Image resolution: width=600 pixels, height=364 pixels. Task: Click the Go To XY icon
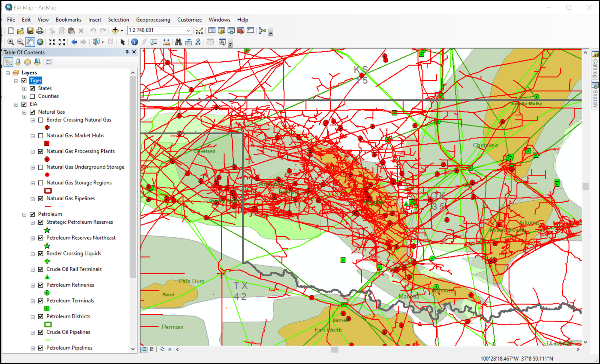(198, 42)
